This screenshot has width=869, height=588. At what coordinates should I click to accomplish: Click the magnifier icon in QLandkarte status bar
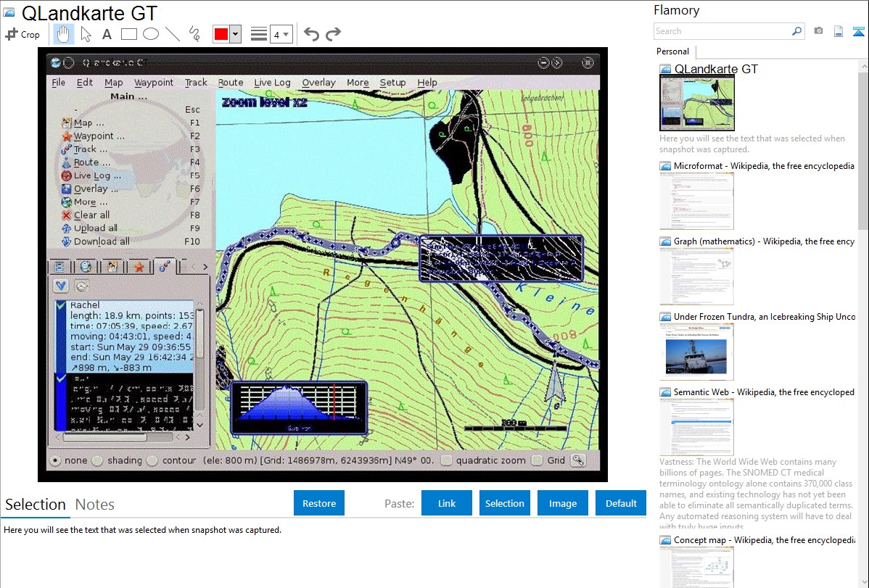point(578,460)
